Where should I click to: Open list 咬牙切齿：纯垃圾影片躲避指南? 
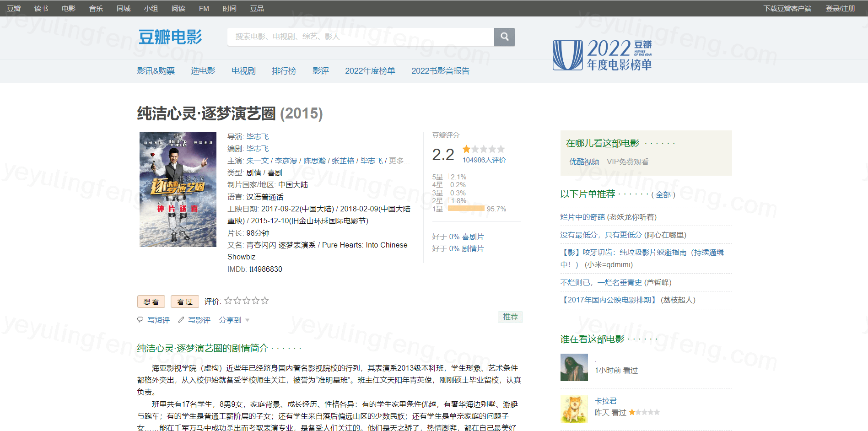(642, 258)
